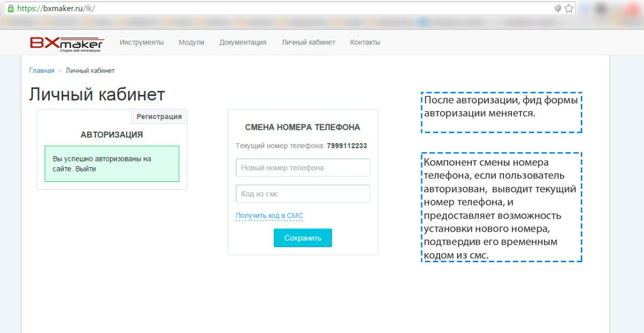Open the Инструменты navigation menu

coord(142,42)
